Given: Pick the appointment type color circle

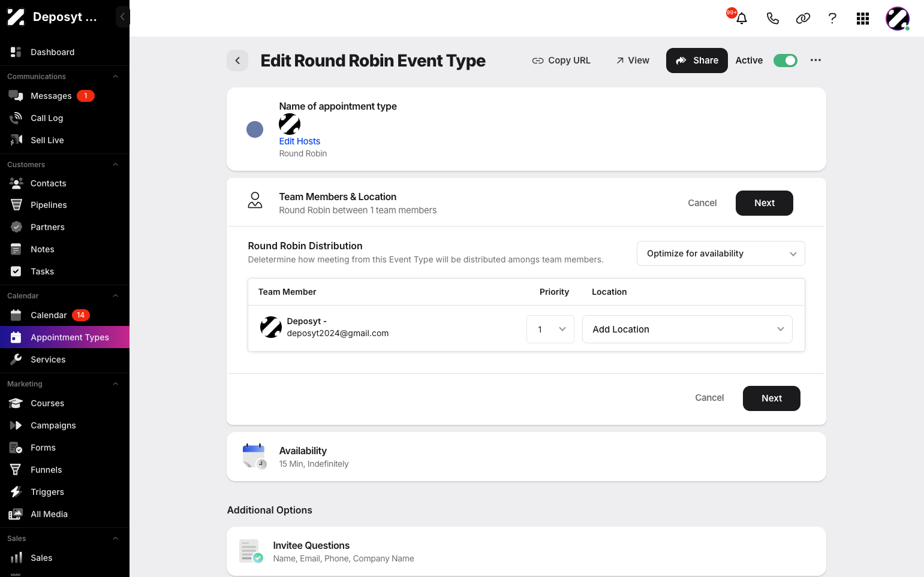Looking at the screenshot, I should pyautogui.click(x=255, y=129).
